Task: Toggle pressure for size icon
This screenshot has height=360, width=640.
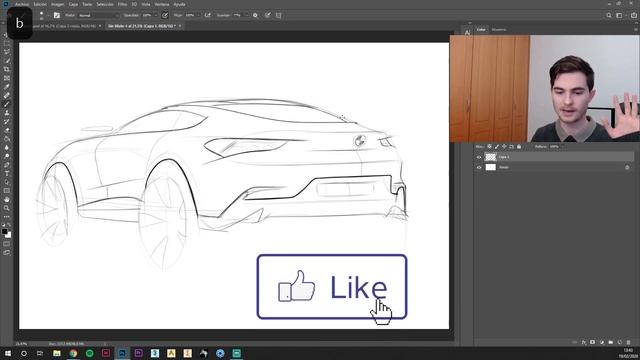Action: 267,15
